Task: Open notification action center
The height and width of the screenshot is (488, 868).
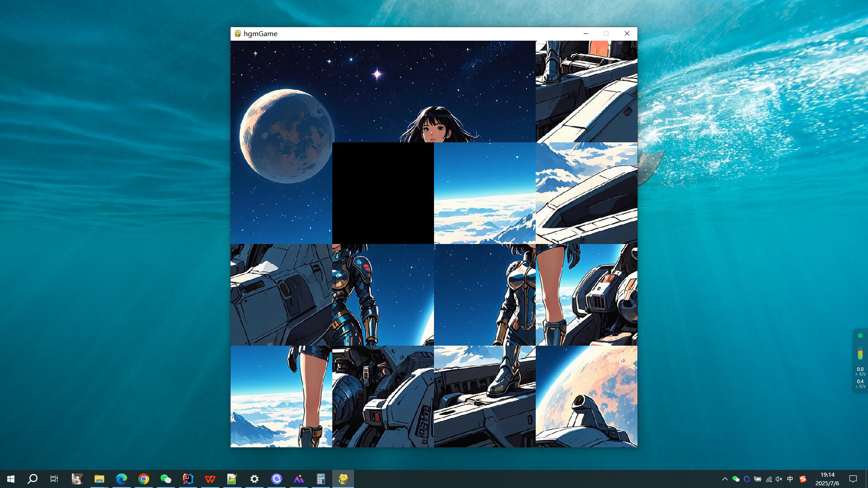Action: [x=853, y=479]
